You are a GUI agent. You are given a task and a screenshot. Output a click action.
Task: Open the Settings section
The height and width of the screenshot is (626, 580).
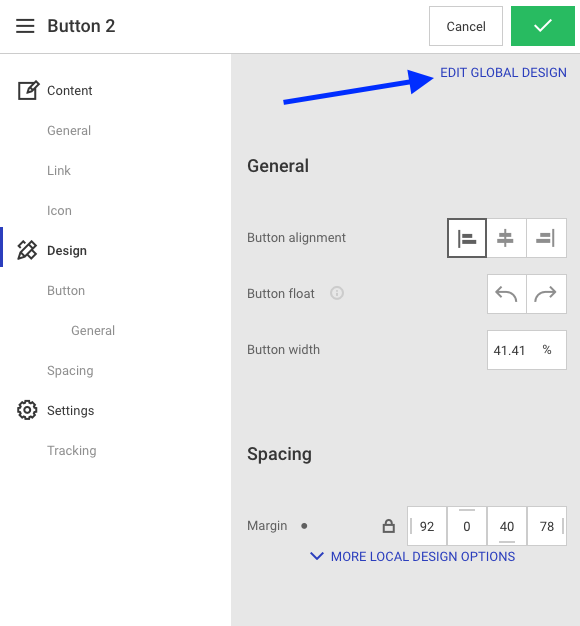pos(71,410)
